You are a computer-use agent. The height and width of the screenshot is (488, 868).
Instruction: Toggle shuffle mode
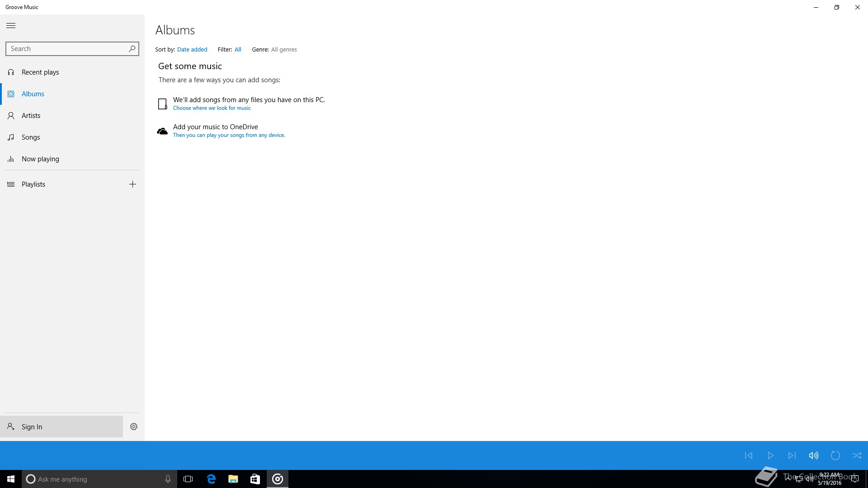click(857, 455)
